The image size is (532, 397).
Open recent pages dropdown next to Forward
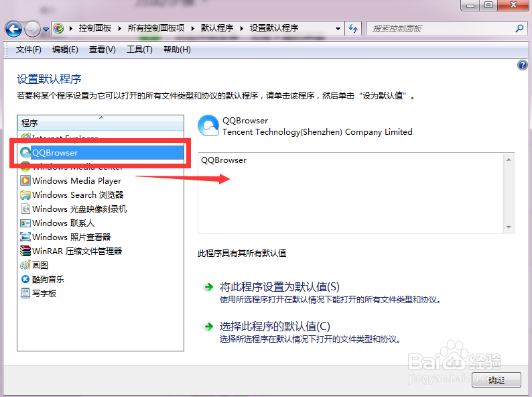(46, 30)
